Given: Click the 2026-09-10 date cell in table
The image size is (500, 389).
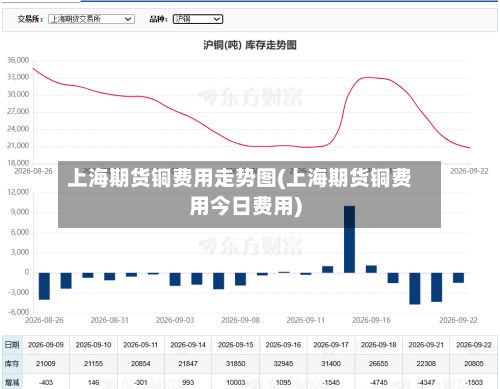Looking at the screenshot, I should (93, 345).
